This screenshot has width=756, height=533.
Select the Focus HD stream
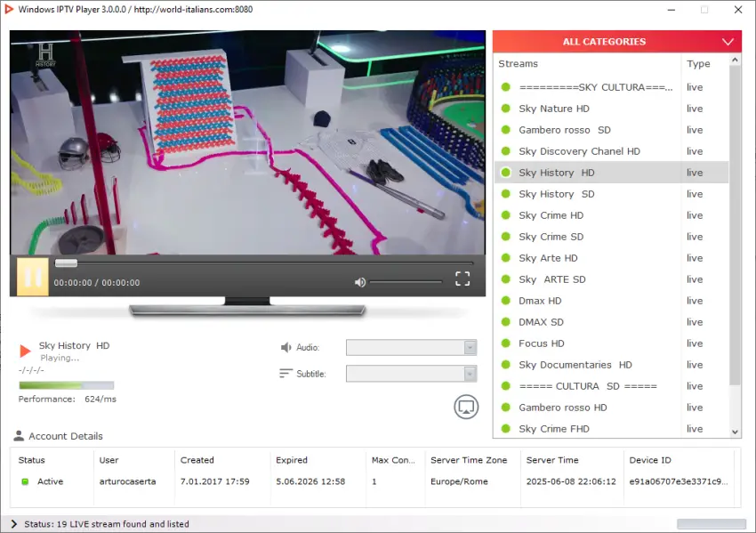click(x=611, y=343)
